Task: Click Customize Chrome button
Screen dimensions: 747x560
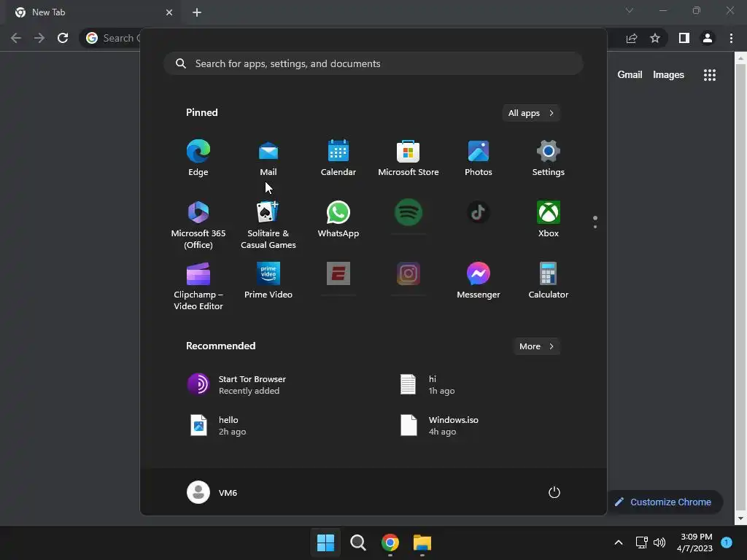Action: tap(664, 502)
